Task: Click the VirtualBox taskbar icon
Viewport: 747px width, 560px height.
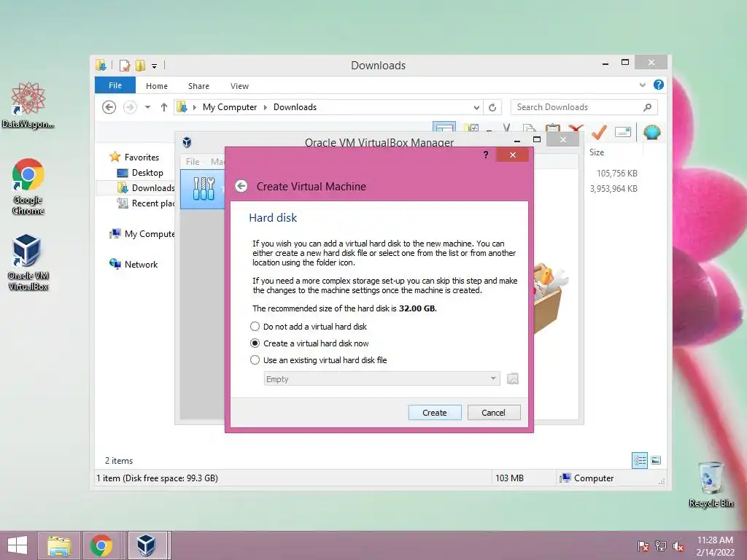Action: [x=147, y=545]
